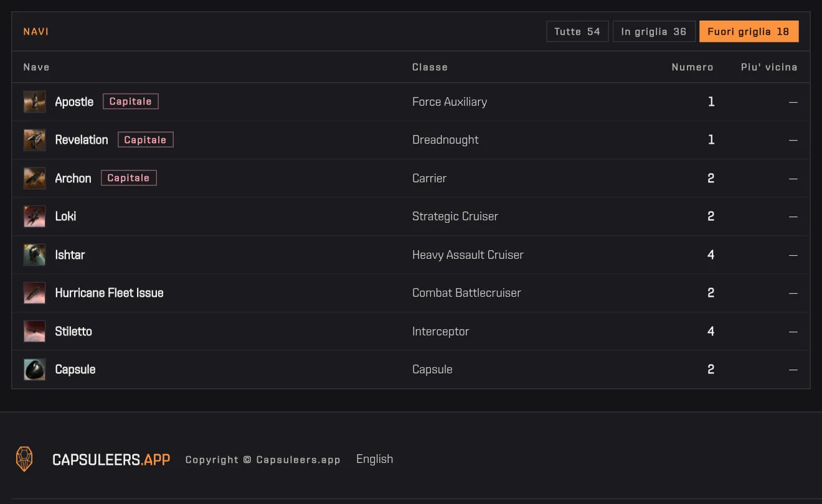Screen dimensions: 822x504
Task: Click the Capitale badge next to Revelation
Action: (x=145, y=140)
